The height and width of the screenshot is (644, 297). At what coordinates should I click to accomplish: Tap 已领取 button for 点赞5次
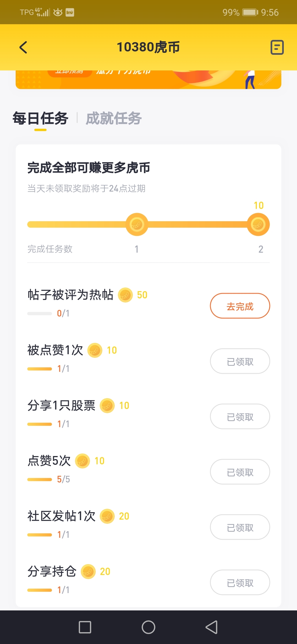[x=240, y=472]
